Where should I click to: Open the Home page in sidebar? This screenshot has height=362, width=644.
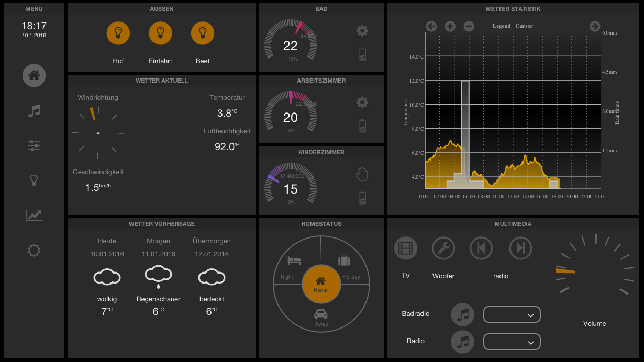34,75
